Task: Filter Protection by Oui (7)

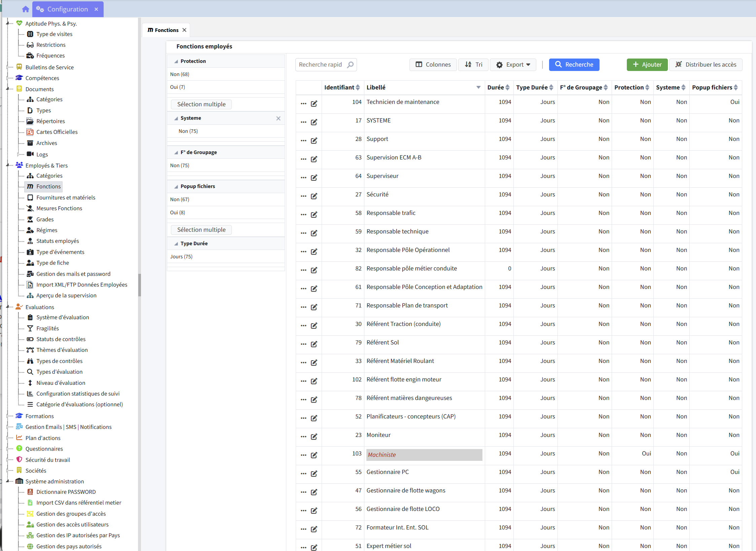Action: click(177, 87)
